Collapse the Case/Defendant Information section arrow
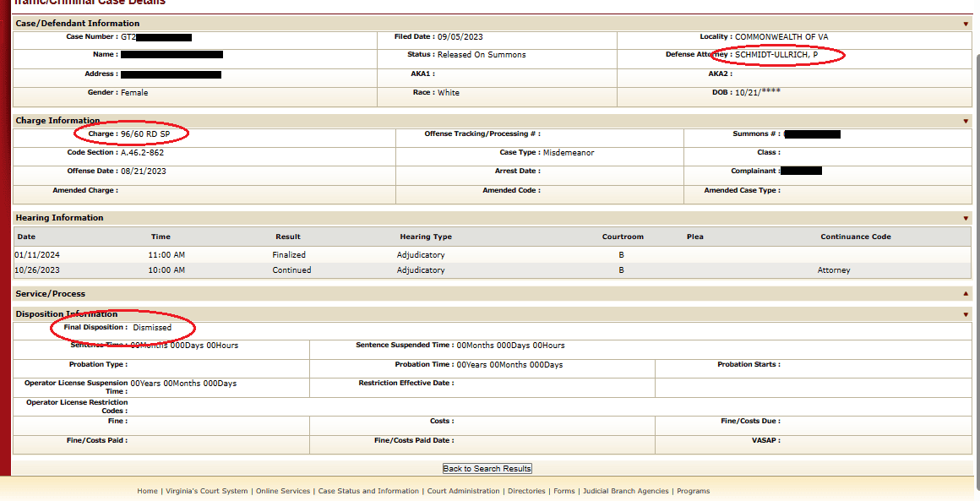 coord(966,24)
